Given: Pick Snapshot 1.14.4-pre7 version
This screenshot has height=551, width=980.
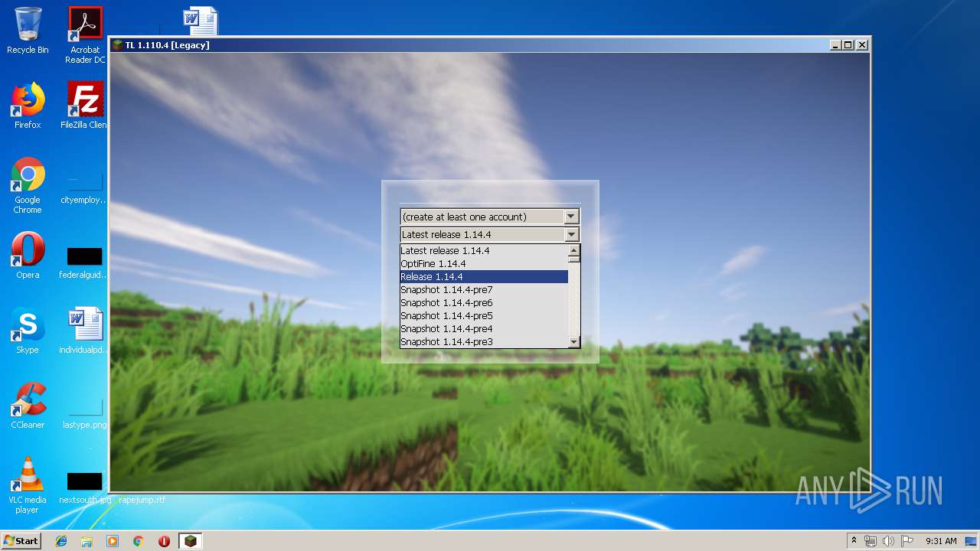Looking at the screenshot, I should pos(484,289).
